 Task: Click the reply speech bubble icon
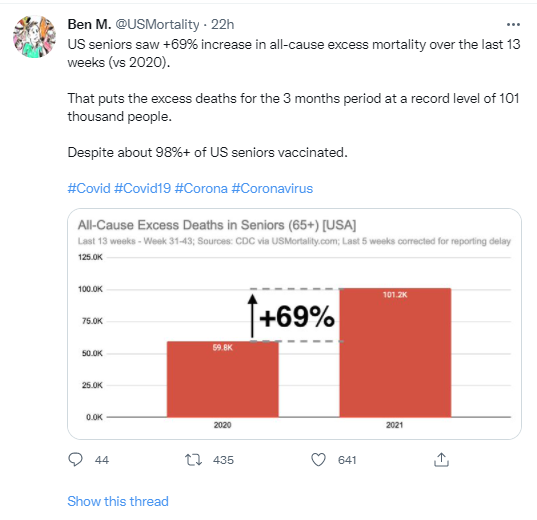coord(75,459)
